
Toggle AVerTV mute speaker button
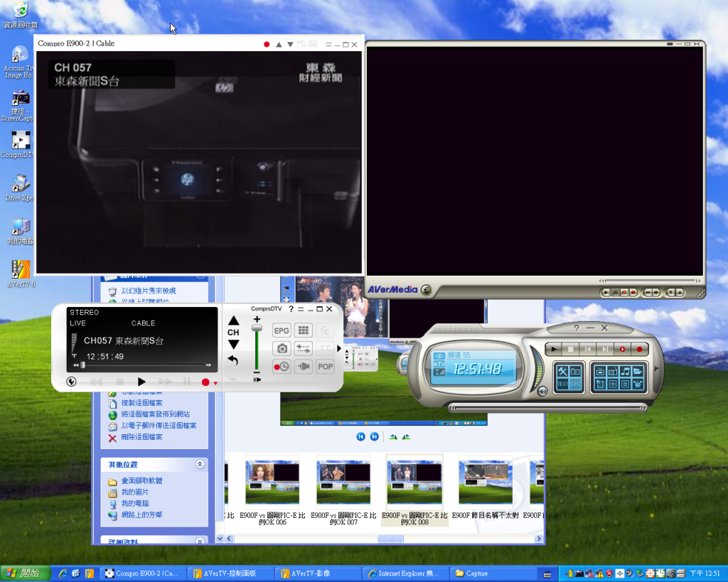[x=542, y=392]
